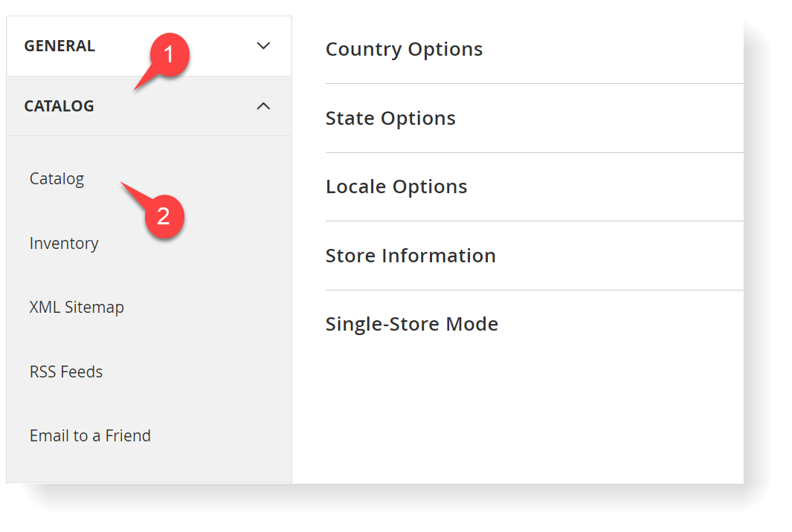Choose Email to a Friend option
Screen dimensions: 792x532
90,436
